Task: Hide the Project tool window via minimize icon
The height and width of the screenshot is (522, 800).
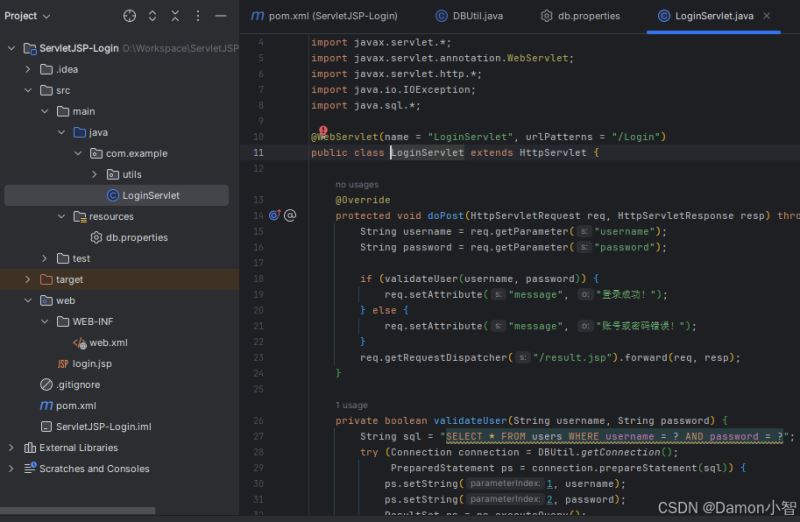Action: click(223, 16)
